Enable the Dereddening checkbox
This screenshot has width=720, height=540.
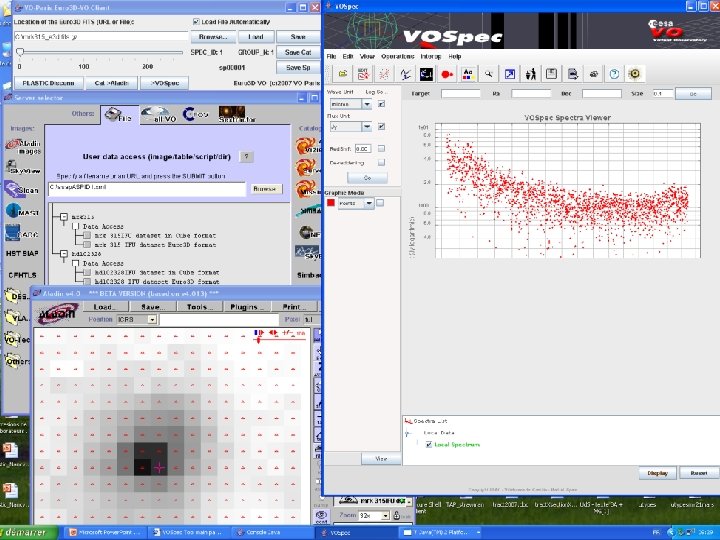point(381,163)
